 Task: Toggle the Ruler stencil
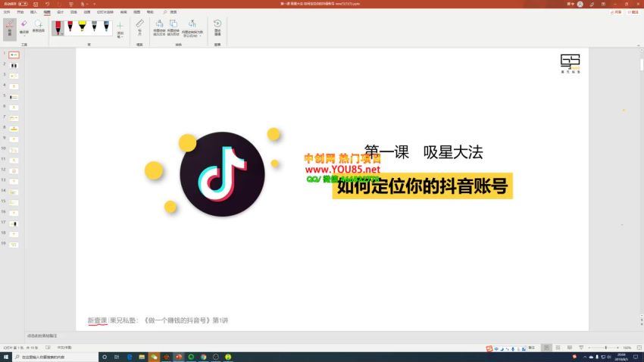click(x=139, y=27)
